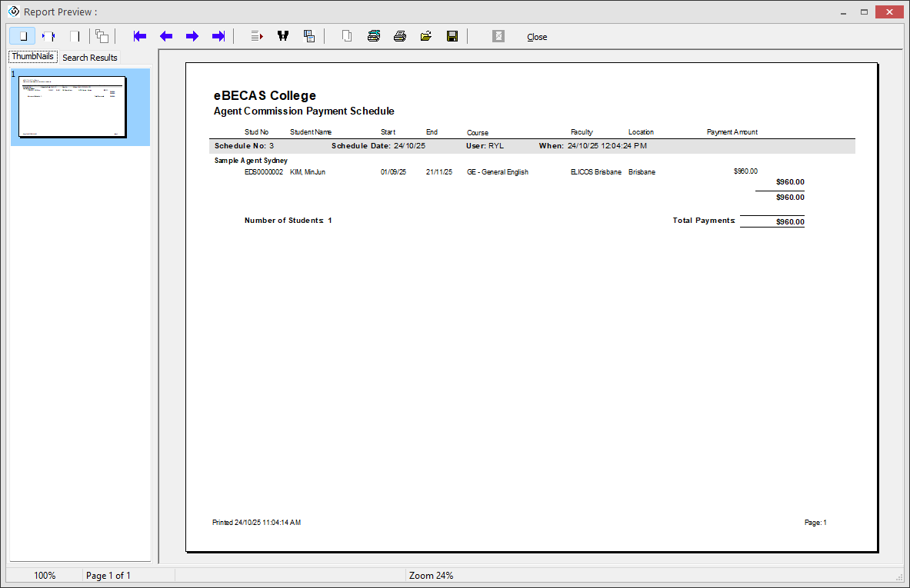910x588 pixels.
Task: Toggle the 100% zoom view button
Action: pyautogui.click(x=75, y=36)
